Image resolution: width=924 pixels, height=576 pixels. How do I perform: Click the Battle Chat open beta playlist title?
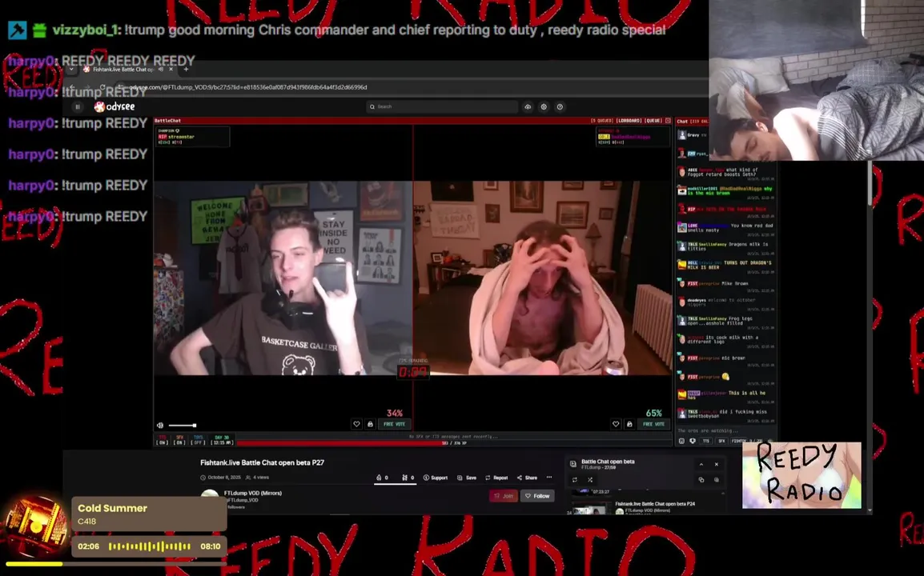[609, 462]
